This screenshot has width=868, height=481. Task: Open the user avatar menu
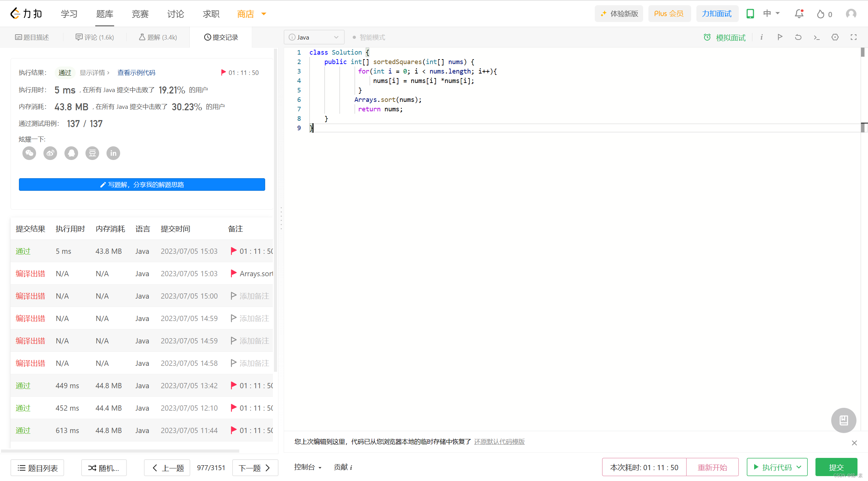(x=851, y=14)
